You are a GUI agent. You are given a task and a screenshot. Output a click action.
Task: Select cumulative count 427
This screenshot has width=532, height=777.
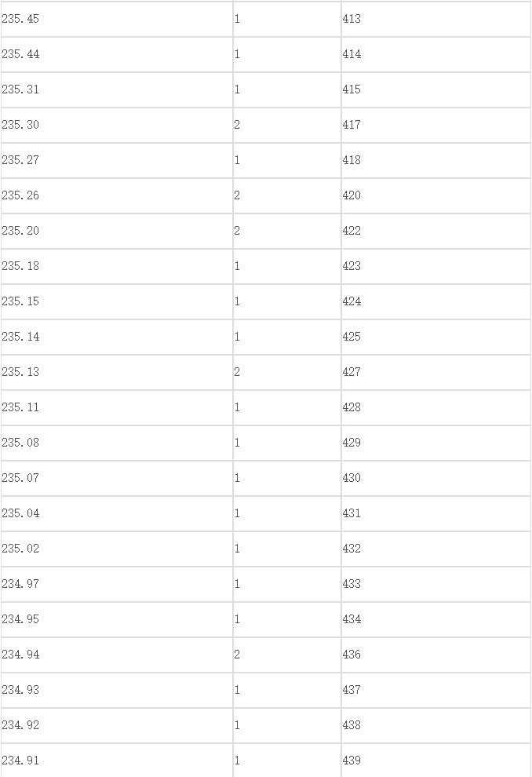(x=436, y=372)
